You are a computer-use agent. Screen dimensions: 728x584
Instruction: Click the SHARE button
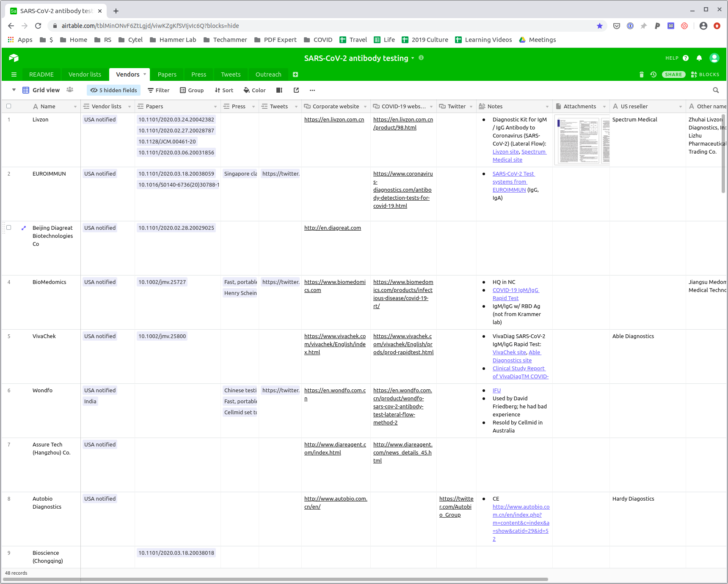point(673,74)
